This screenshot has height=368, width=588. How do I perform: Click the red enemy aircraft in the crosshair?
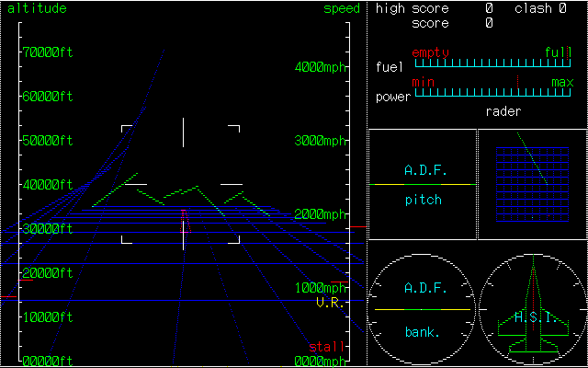coord(184,220)
